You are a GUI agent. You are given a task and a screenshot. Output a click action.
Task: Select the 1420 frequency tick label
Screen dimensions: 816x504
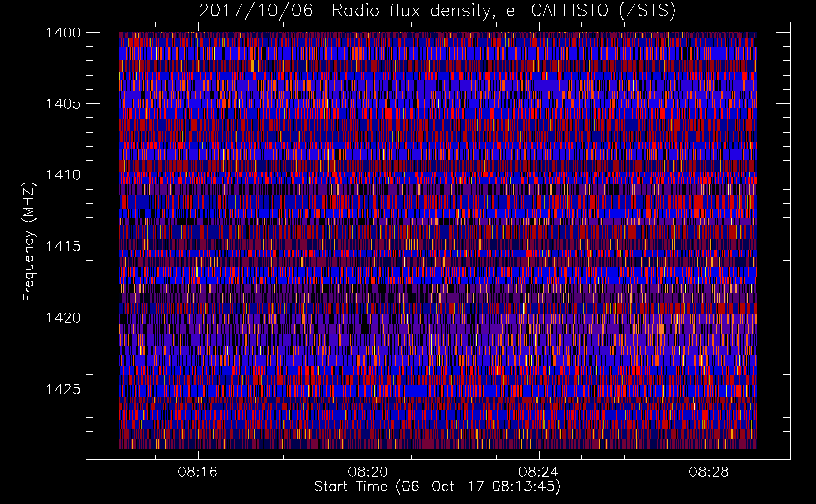[x=63, y=318]
